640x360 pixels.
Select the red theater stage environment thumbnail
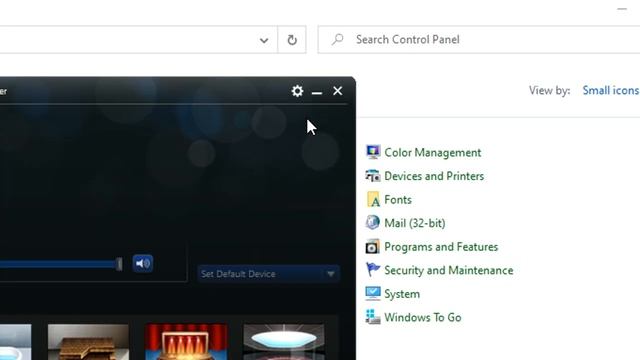(186, 342)
